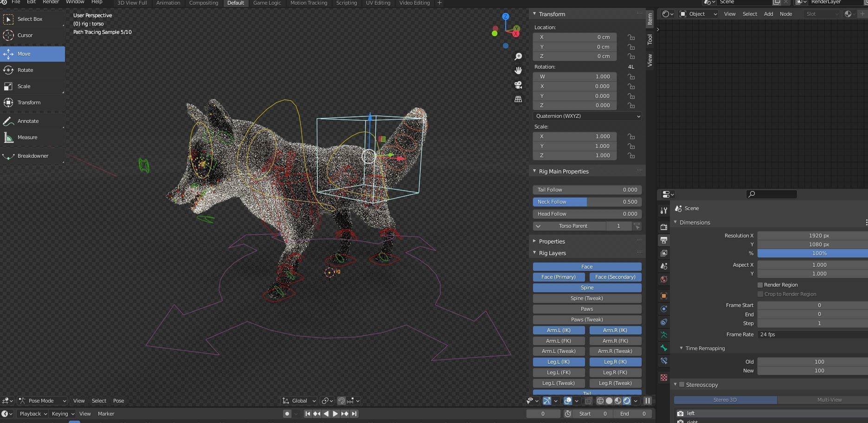
Task: Adjust the Neck Follow slider
Action: click(587, 202)
